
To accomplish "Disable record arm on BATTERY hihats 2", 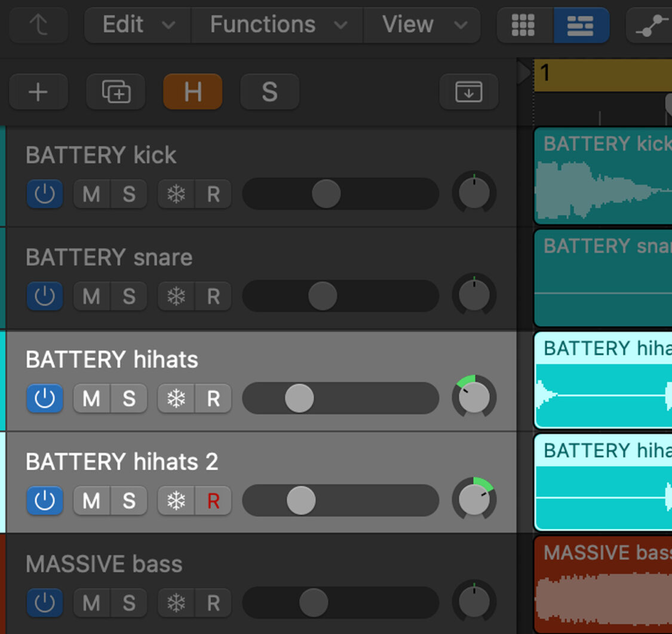I will click(213, 501).
